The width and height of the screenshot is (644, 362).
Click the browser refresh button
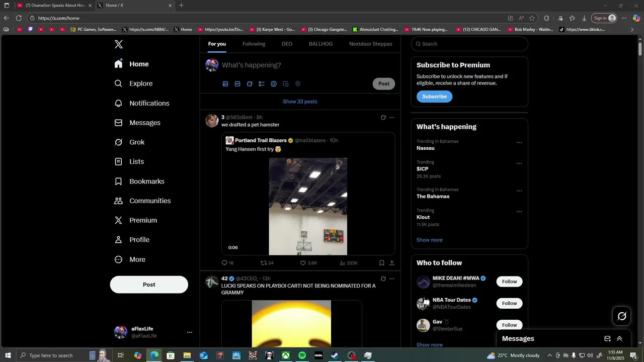(x=19, y=18)
